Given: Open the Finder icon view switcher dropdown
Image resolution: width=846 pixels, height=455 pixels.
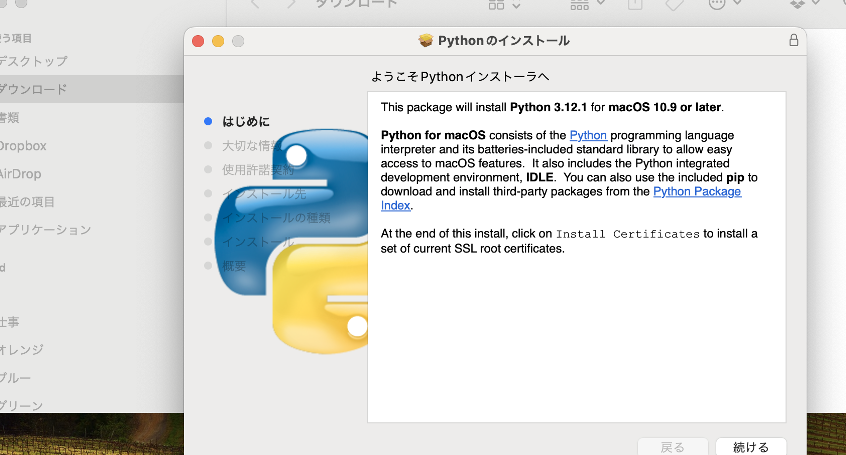Looking at the screenshot, I should (506, 5).
